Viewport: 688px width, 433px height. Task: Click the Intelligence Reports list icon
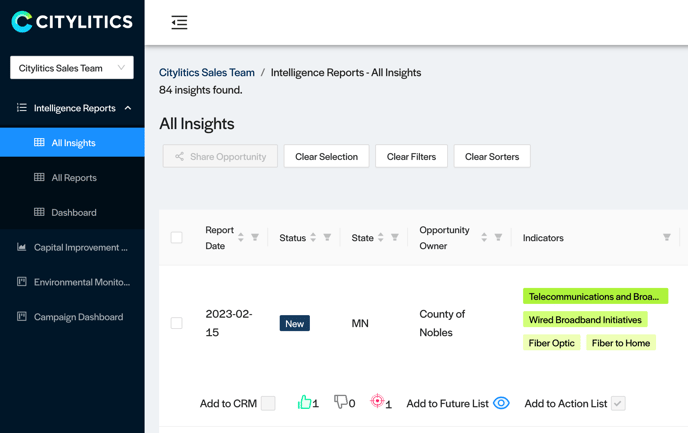[x=22, y=107]
